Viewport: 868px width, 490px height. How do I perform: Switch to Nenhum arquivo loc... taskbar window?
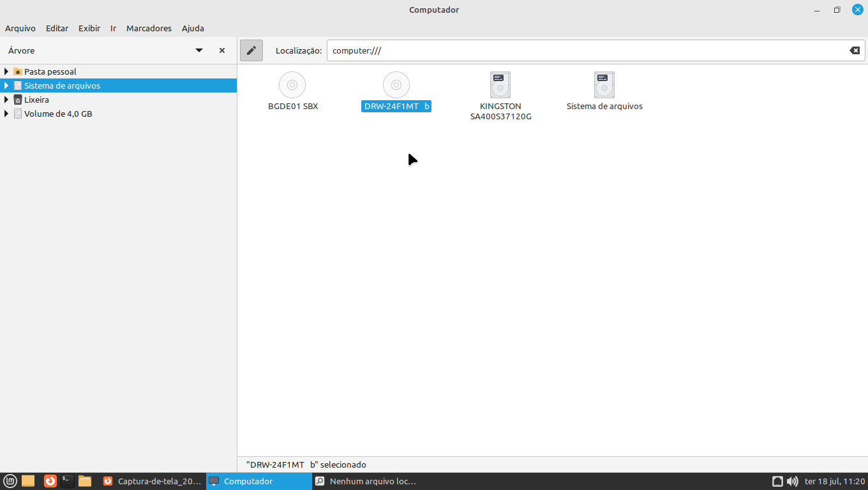point(365,481)
